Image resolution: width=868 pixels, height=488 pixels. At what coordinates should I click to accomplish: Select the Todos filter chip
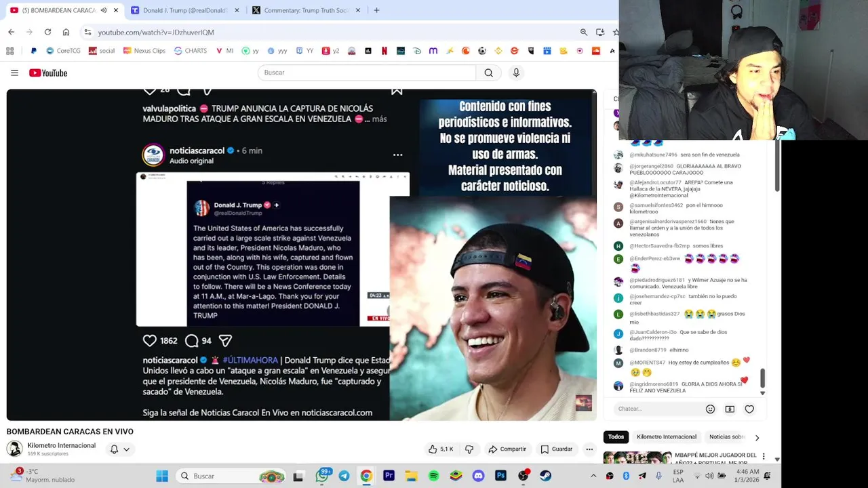click(616, 437)
